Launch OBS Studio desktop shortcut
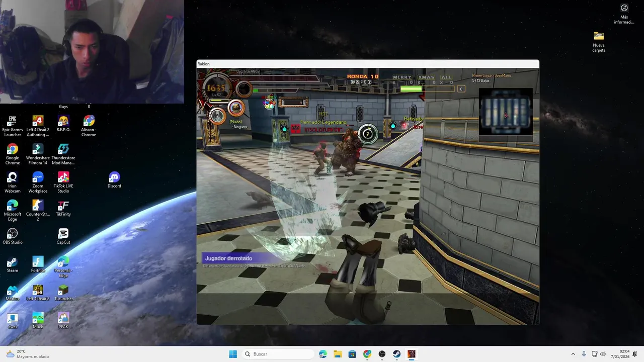Image resolution: width=644 pixels, height=362 pixels. click(x=13, y=236)
